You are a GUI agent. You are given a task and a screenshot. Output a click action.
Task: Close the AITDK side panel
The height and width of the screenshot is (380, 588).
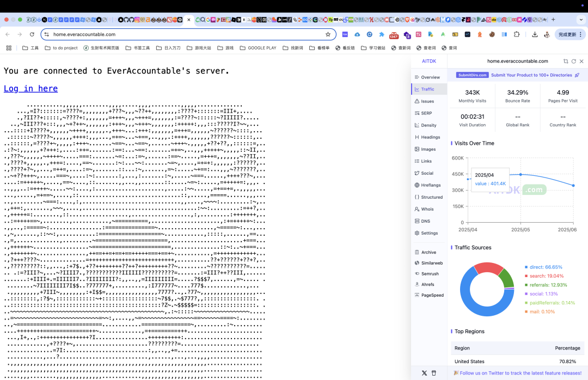[581, 61]
